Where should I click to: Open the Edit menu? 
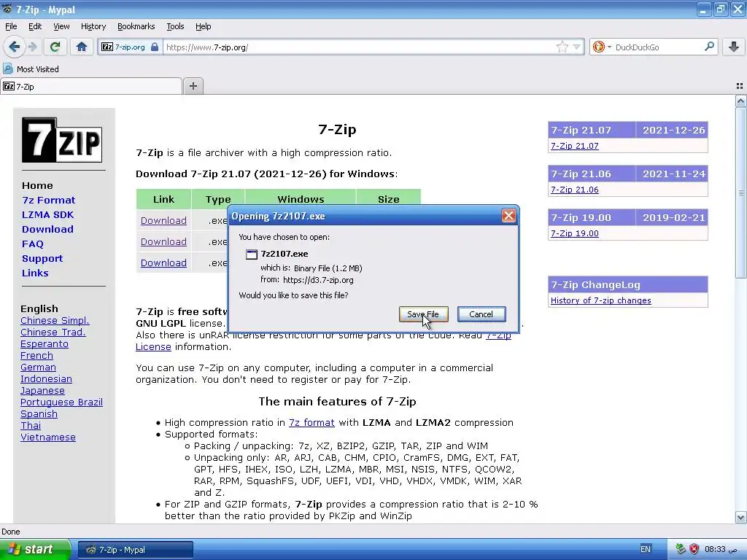click(x=35, y=26)
